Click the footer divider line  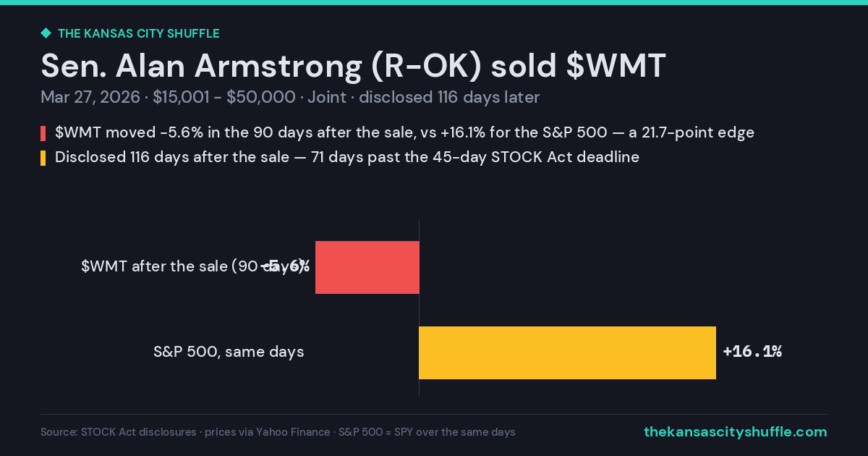click(x=434, y=414)
